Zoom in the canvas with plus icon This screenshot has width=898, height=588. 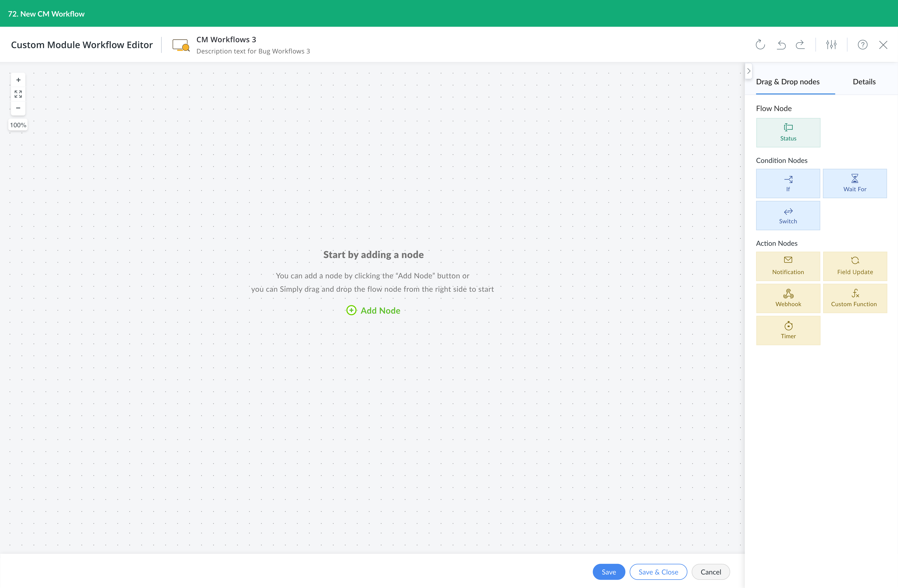18,80
